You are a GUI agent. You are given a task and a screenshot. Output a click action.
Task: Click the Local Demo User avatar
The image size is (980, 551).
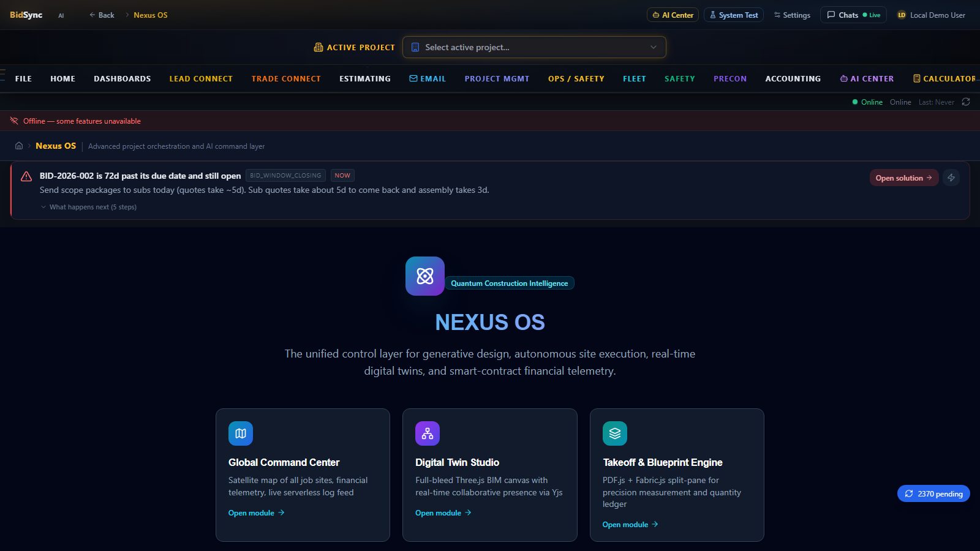tap(902, 15)
